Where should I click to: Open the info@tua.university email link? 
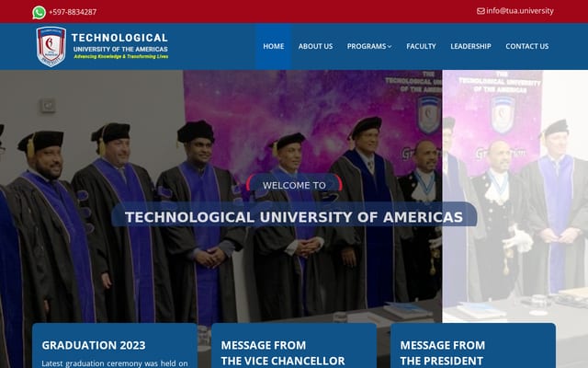pos(520,11)
